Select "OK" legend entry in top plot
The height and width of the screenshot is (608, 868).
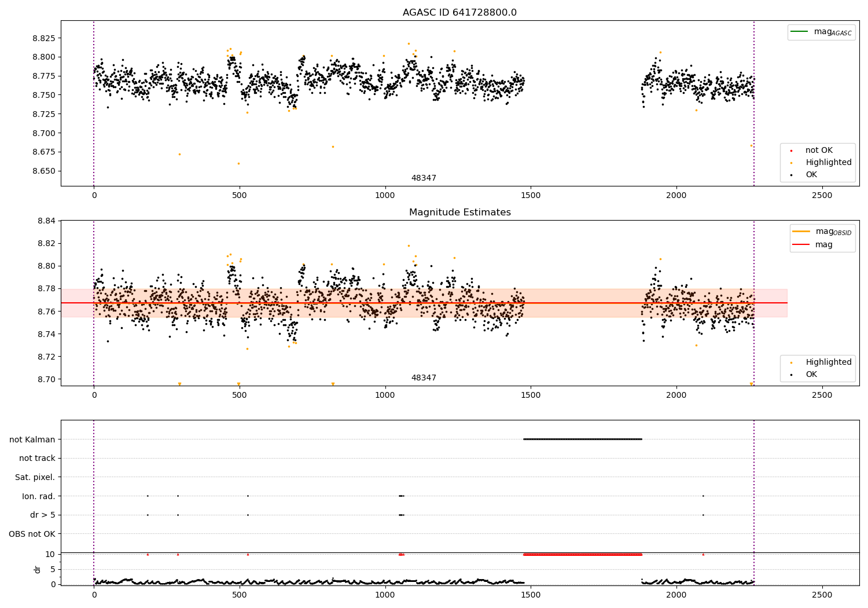pyautogui.click(x=811, y=175)
